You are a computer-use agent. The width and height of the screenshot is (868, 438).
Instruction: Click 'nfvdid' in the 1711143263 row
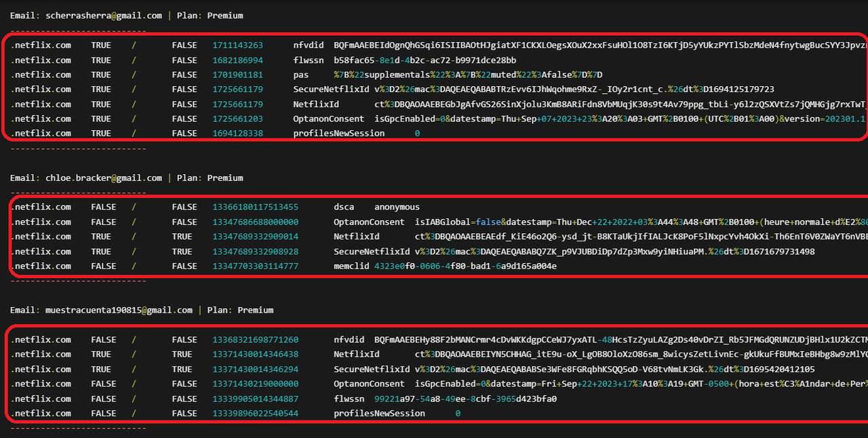(x=308, y=45)
